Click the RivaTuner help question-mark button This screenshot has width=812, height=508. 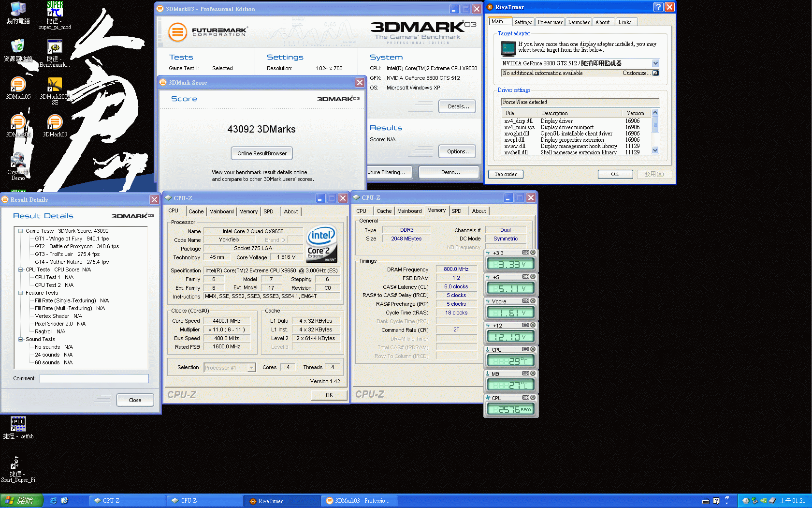[658, 7]
